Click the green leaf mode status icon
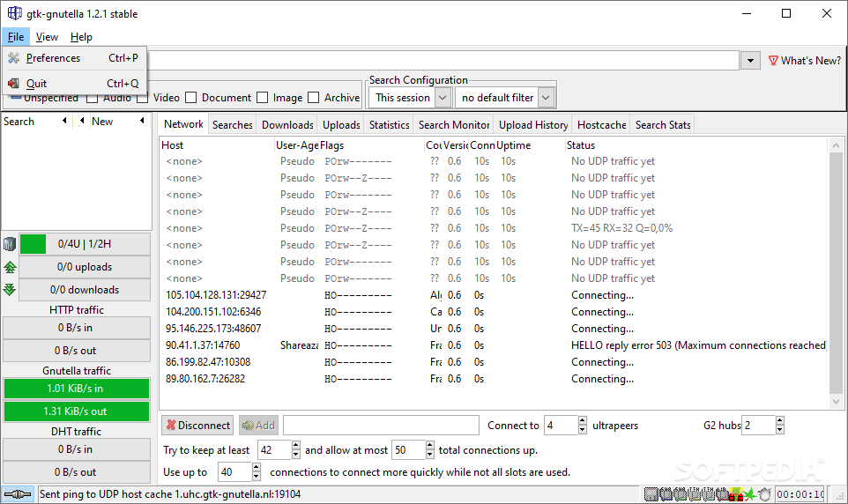848x504 pixels. (750, 494)
